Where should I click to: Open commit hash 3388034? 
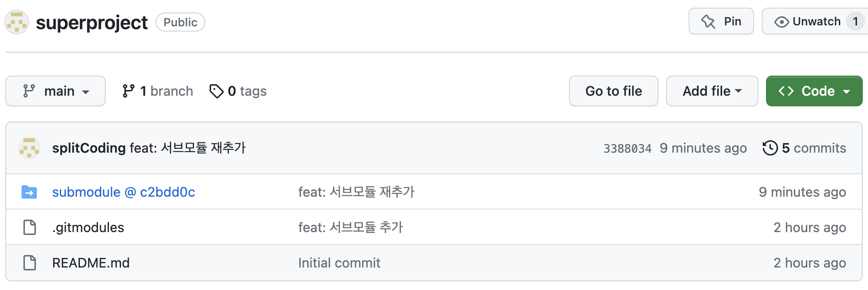coord(627,148)
